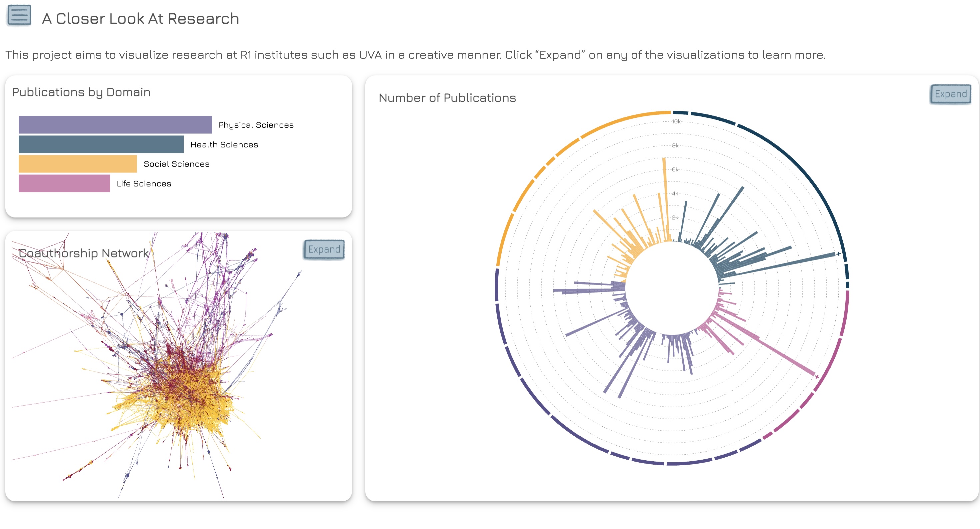Open the hamburger menu icon
The height and width of the screenshot is (529, 980).
tap(19, 15)
